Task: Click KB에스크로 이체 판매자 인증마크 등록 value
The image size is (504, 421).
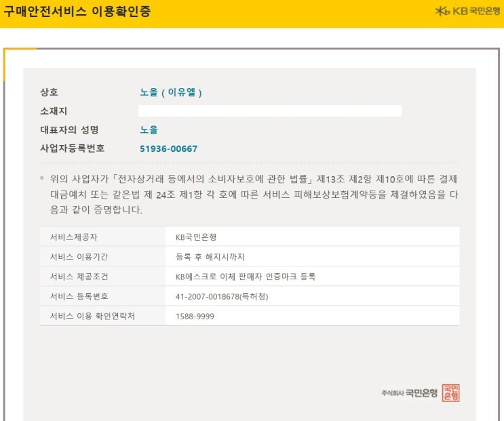Action: 246,277
